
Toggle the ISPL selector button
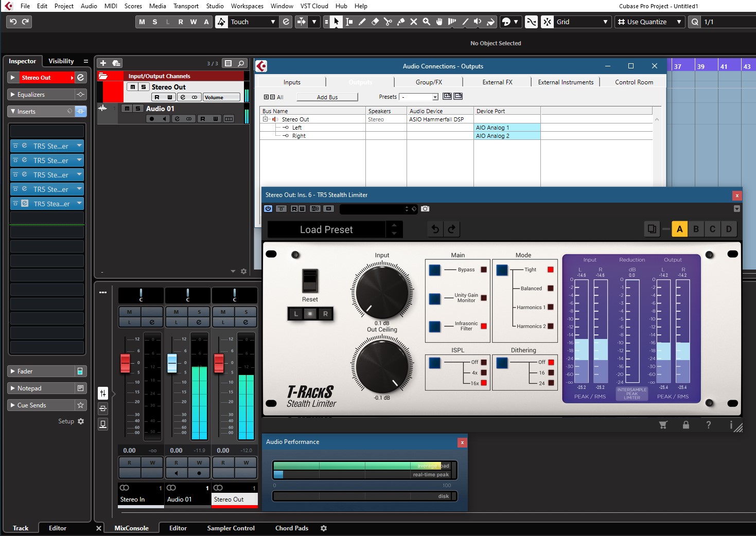(435, 363)
